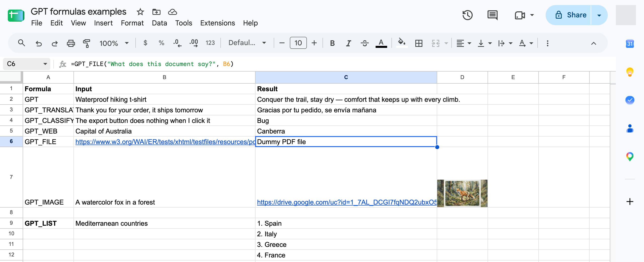Screen dimensions: 644x262
Task: Click the print icon
Action: [71, 43]
